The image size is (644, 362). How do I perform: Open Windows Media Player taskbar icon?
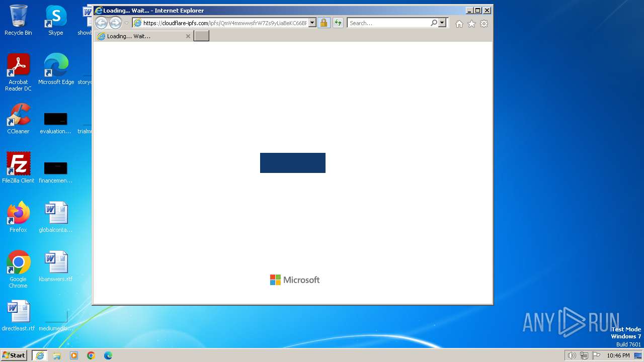coord(74,355)
